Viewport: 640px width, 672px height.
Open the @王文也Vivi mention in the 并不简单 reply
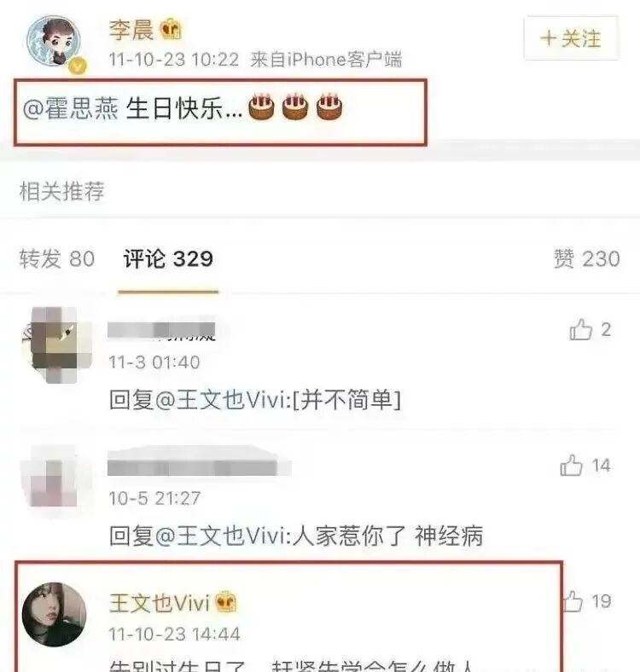pyautogui.click(x=221, y=400)
